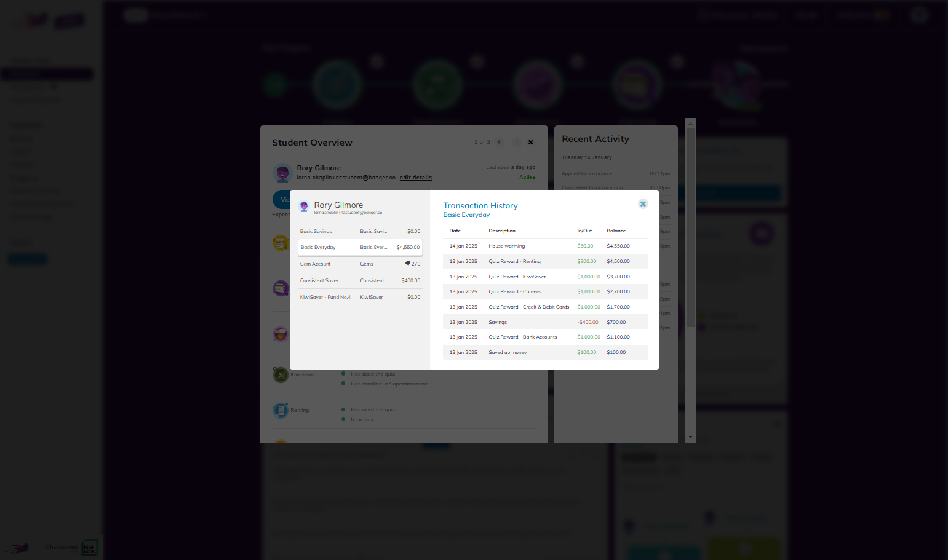The image size is (948, 560).
Task: Click the In/Out column header
Action: coord(584,231)
